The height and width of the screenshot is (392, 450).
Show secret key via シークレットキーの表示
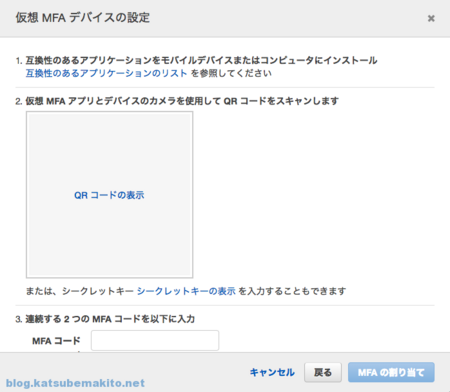coord(186,291)
